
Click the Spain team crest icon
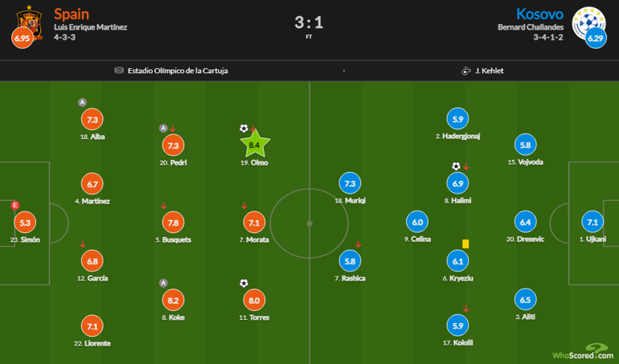pos(30,22)
